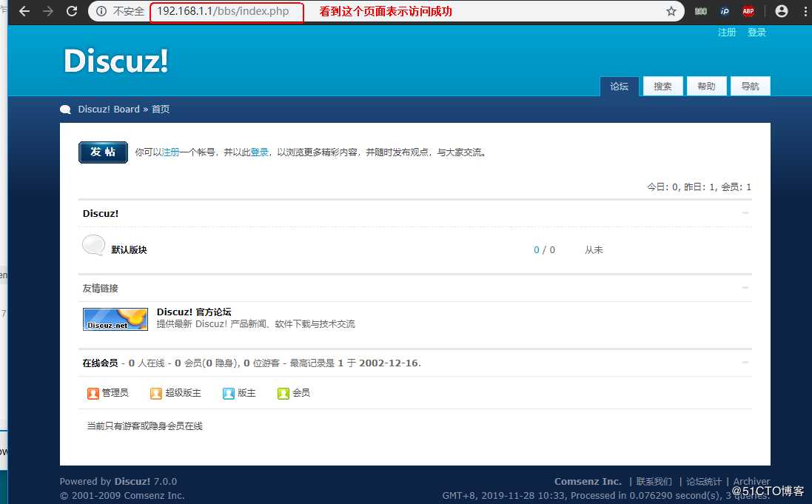Click the 会员 role icon
Screen dimensions: 812x504
[283, 394]
